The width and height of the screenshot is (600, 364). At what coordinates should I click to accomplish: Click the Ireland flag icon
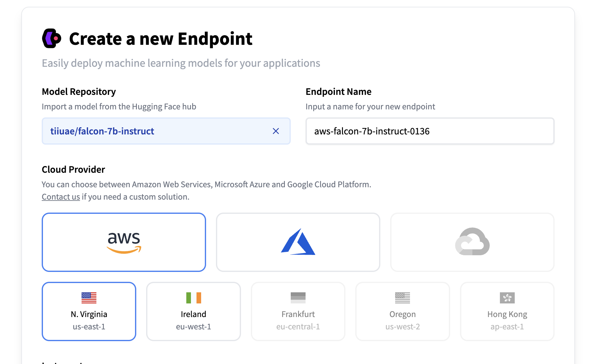(193, 298)
